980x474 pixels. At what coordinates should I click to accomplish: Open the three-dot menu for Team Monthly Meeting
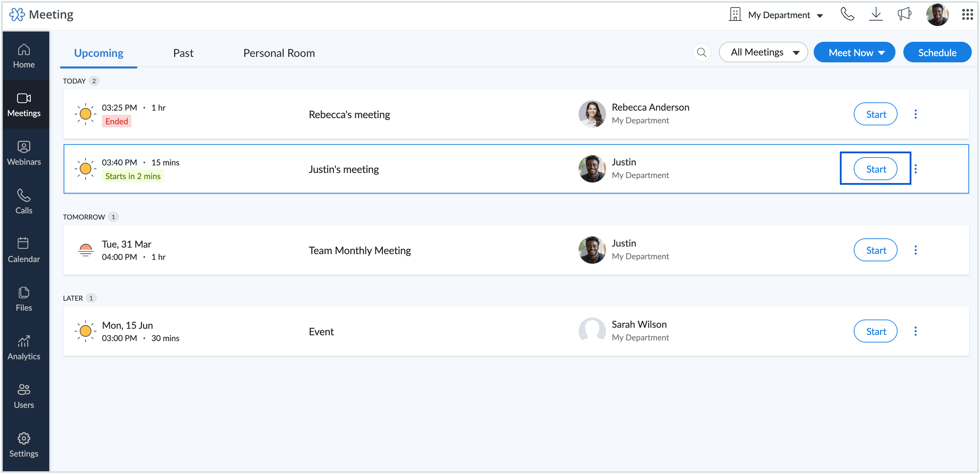tap(916, 250)
